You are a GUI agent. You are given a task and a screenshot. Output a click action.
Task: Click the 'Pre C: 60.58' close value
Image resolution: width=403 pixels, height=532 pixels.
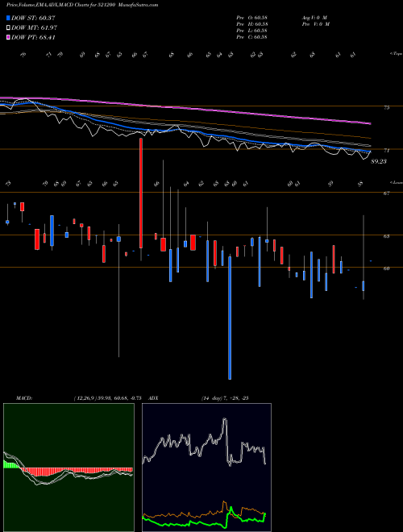click(253, 37)
